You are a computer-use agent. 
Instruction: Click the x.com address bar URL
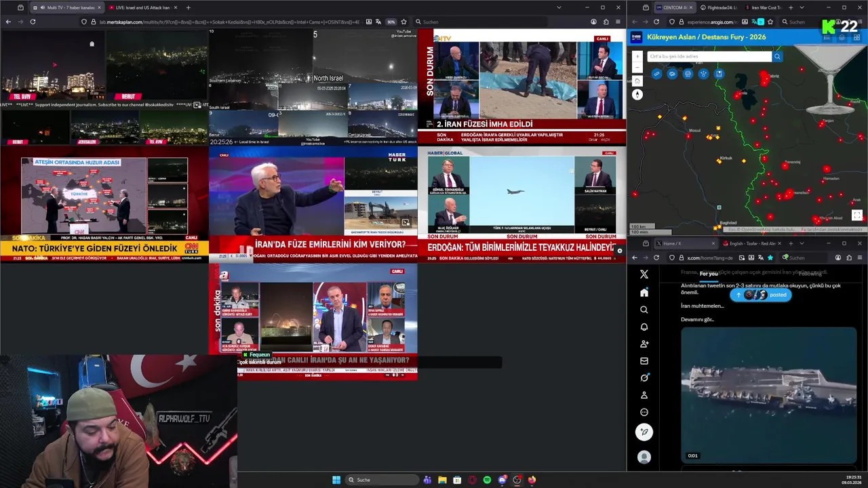(x=709, y=258)
